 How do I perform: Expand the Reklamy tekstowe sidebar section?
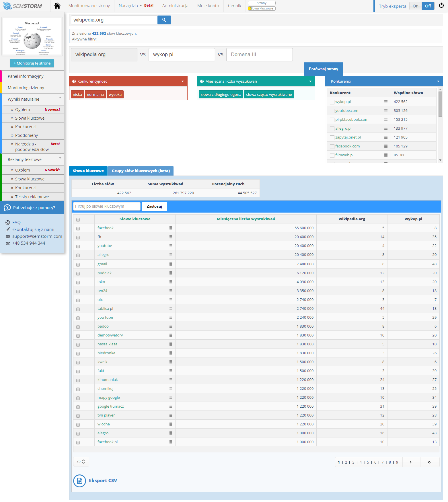coord(33,159)
